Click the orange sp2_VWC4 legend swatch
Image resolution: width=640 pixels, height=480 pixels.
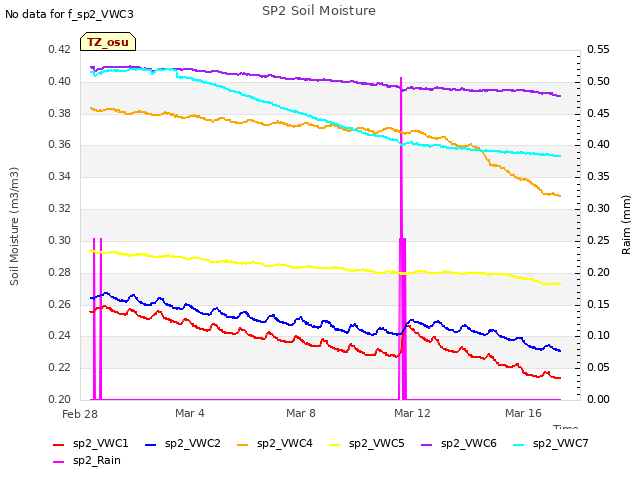(x=243, y=444)
